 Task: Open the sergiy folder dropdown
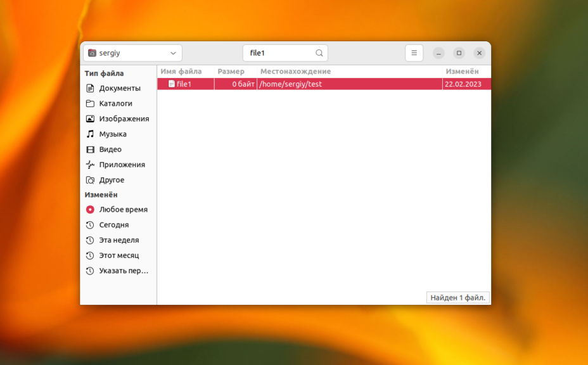pos(132,53)
